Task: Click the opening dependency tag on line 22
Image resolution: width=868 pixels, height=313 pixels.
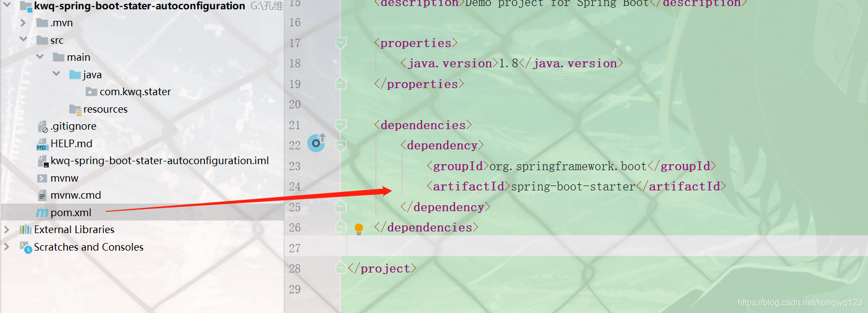Action: click(x=442, y=146)
